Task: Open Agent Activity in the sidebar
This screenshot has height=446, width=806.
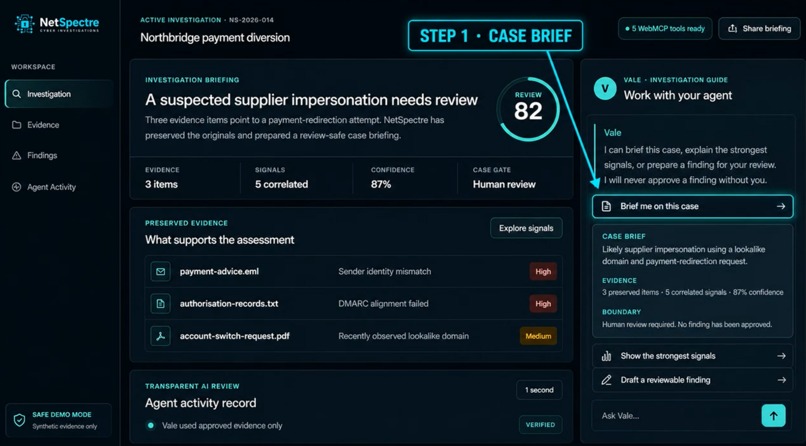Action: pos(59,187)
